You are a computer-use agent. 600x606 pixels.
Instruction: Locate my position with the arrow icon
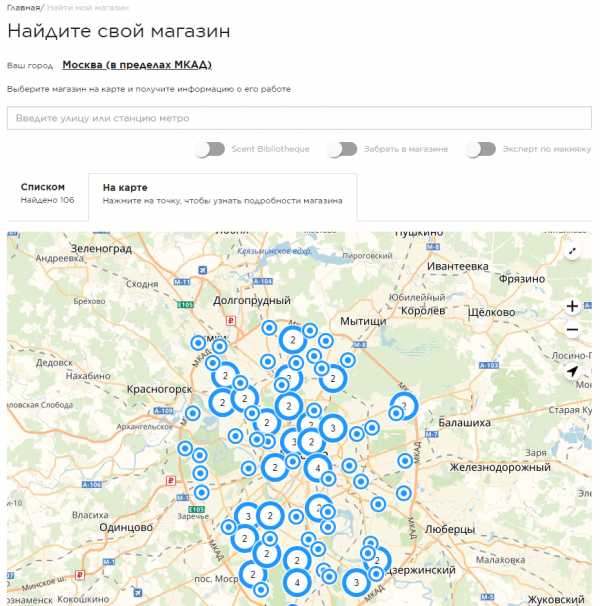tap(572, 371)
